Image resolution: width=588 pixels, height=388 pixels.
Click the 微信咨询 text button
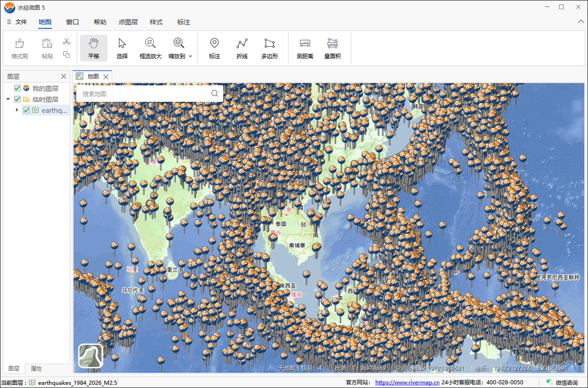567,383
